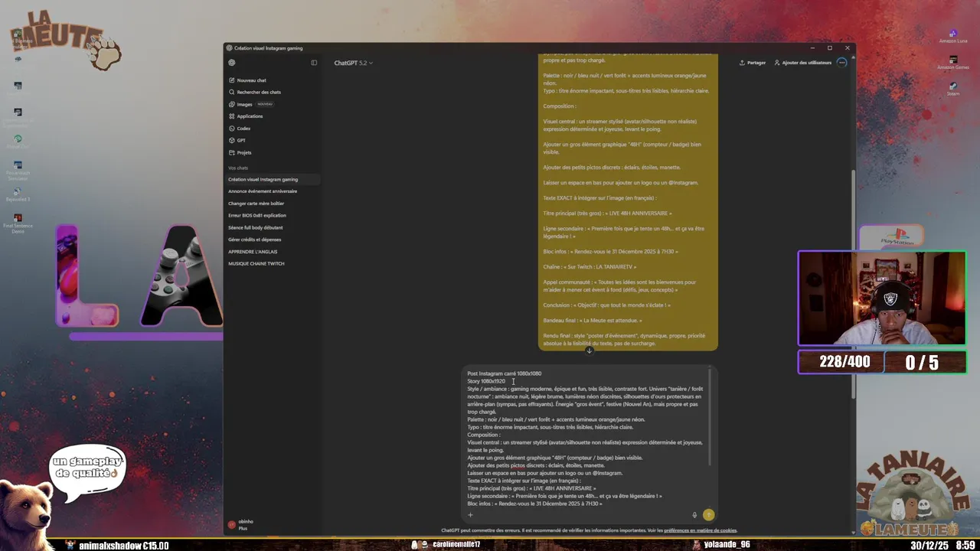The height and width of the screenshot is (551, 980).
Task: Click the 'Vos chats' section header
Action: [x=238, y=168]
